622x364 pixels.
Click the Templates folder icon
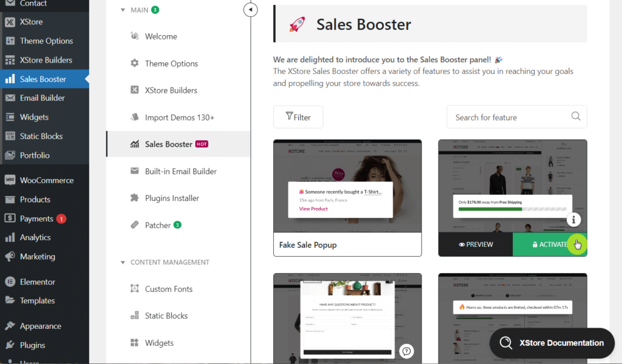pyautogui.click(x=10, y=300)
